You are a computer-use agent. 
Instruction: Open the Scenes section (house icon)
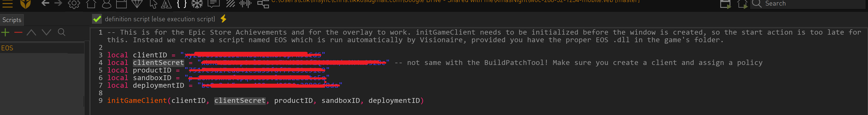coord(91,3)
